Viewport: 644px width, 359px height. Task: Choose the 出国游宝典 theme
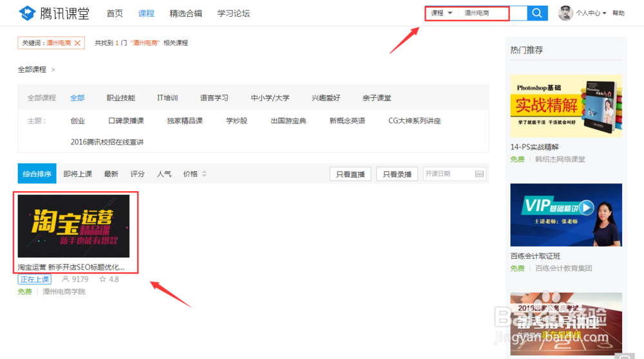click(x=289, y=121)
